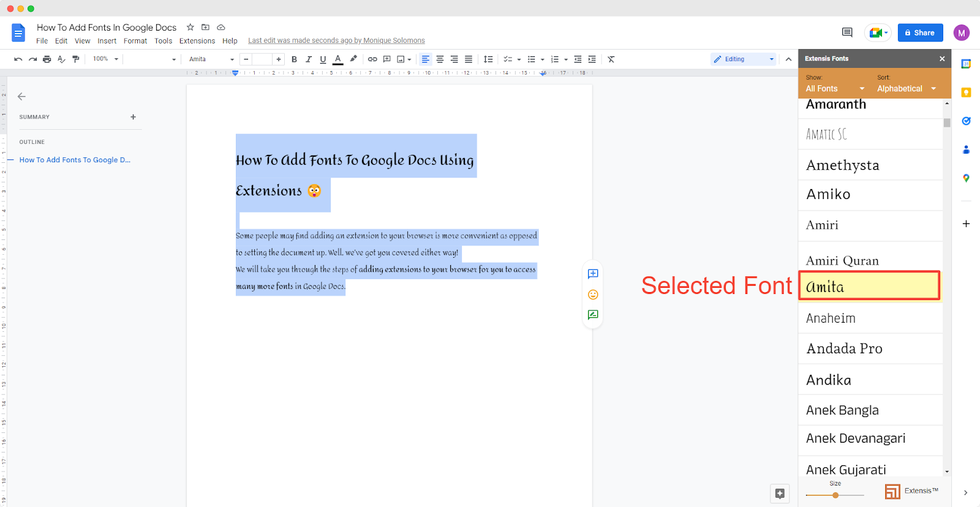Open the comment history
Image resolution: width=980 pixels, height=507 pixels.
pos(847,32)
